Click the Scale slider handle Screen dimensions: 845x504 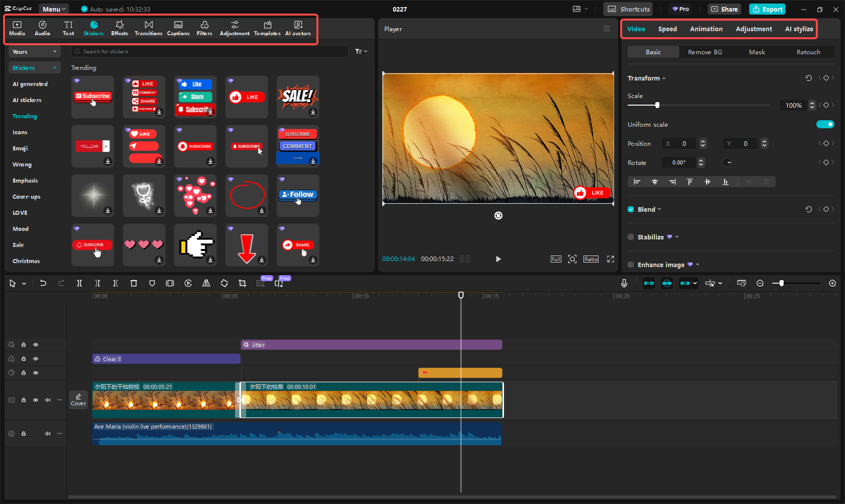click(x=657, y=105)
